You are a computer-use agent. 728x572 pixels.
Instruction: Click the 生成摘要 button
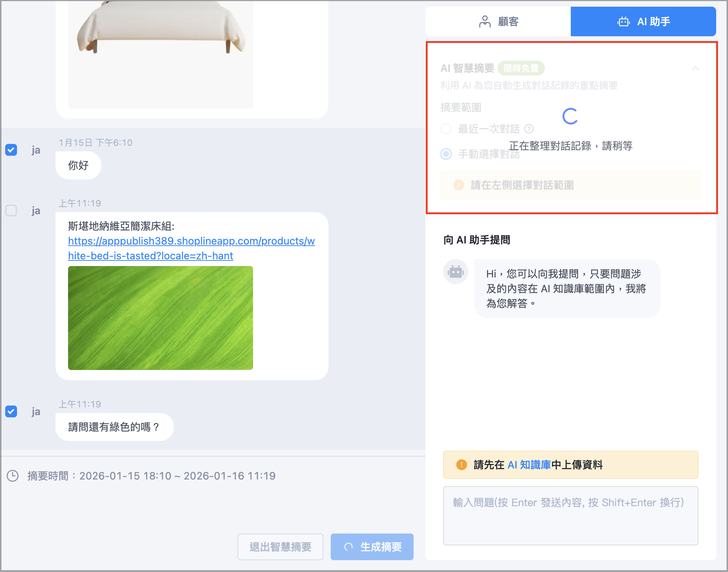[x=372, y=547]
